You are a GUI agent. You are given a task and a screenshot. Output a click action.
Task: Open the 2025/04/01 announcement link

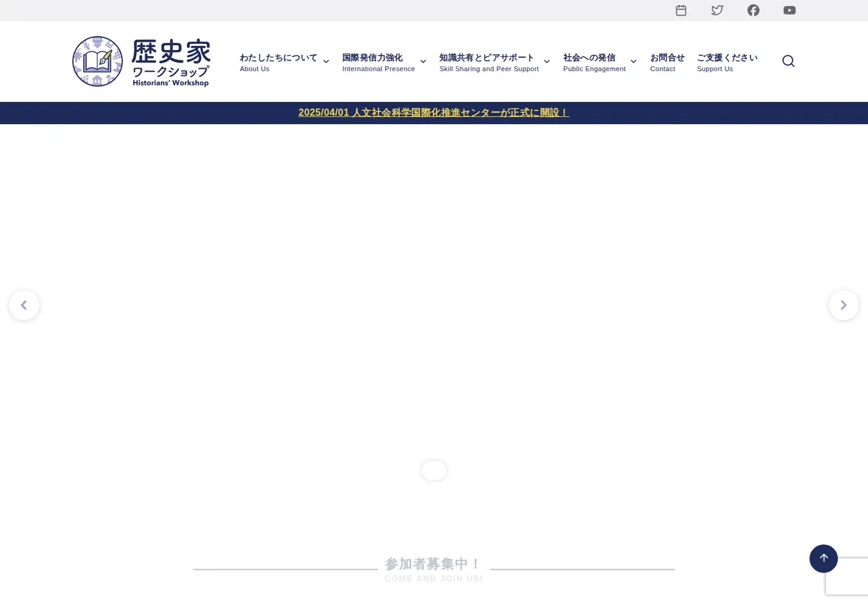[434, 113]
